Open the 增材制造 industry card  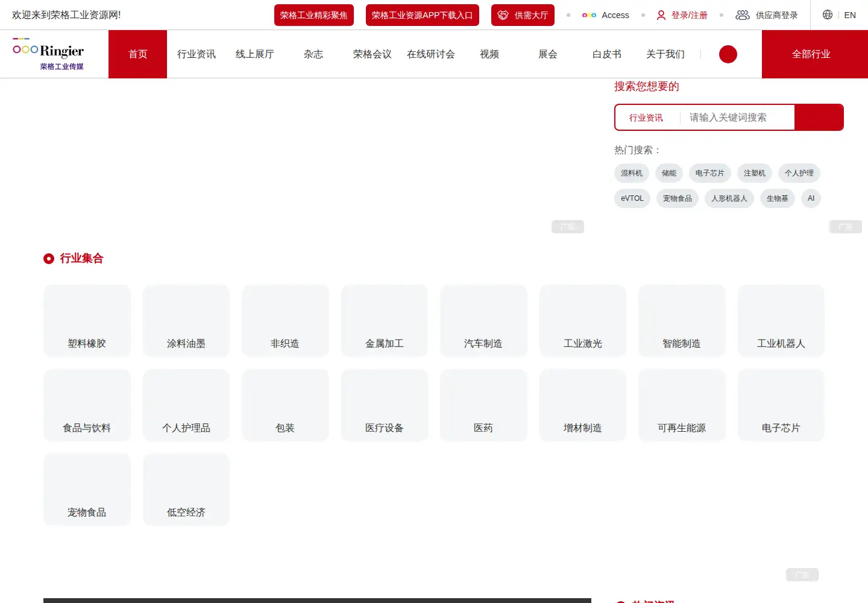(583, 405)
